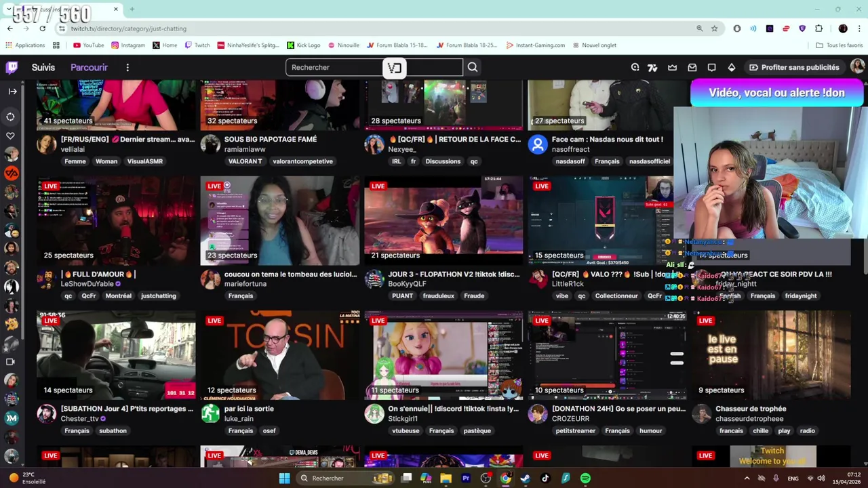Go back with browser back arrow
This screenshot has width=868, height=488.
pos(9,28)
